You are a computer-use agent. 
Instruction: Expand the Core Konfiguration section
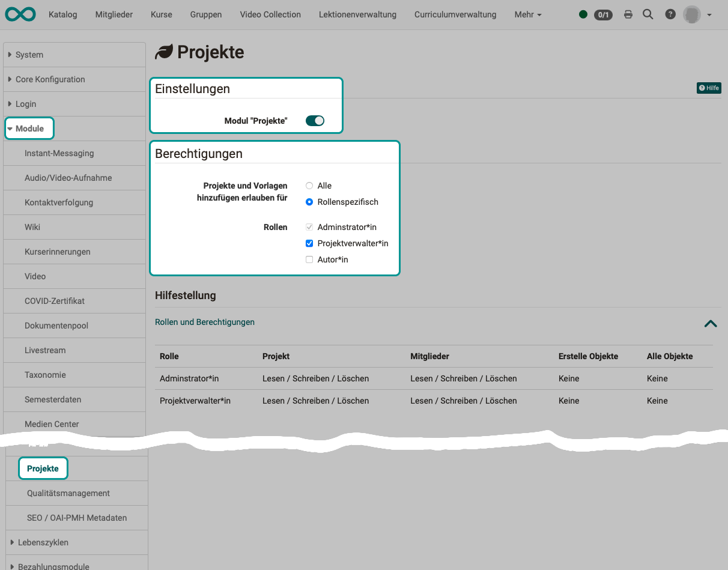coord(50,79)
